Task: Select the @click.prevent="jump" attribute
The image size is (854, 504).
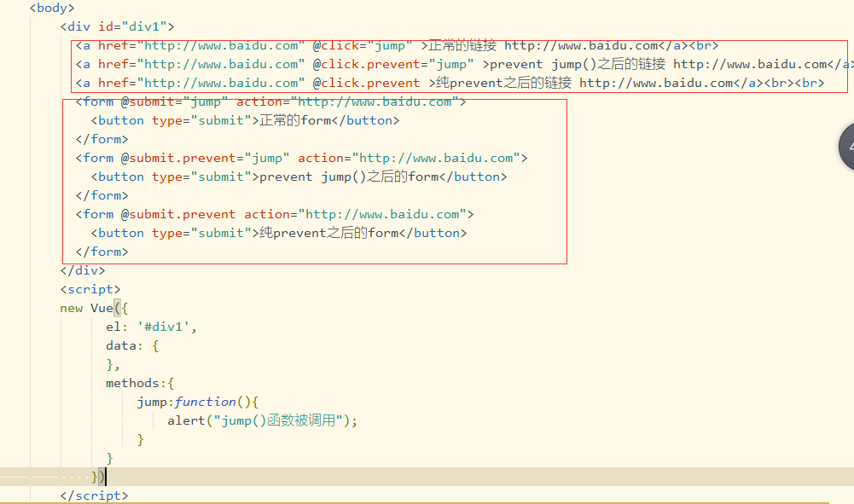Action: [393, 64]
